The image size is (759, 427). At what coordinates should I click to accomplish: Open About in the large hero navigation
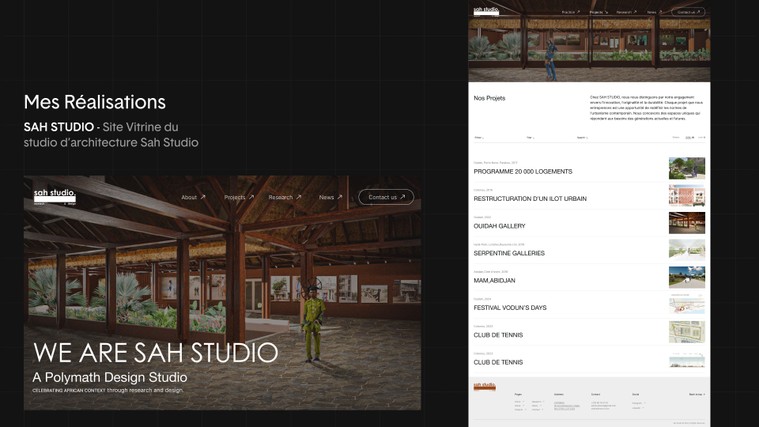tap(189, 197)
